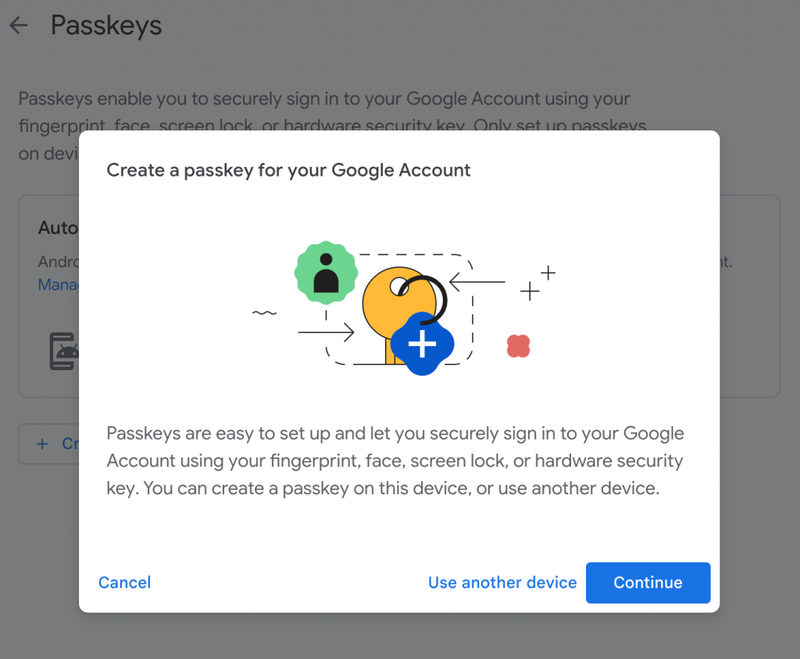Click the Android device icon behind dialog
This screenshot has height=659, width=800.
pyautogui.click(x=64, y=351)
